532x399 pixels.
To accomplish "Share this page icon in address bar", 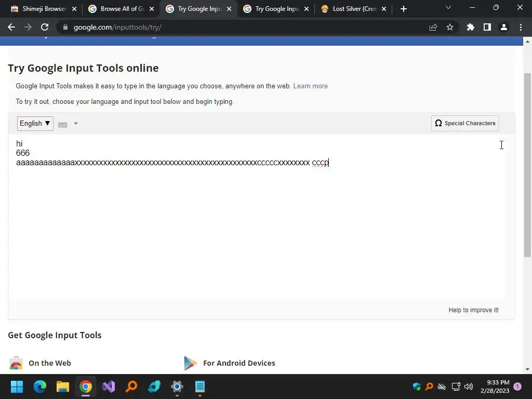I will coord(433,27).
